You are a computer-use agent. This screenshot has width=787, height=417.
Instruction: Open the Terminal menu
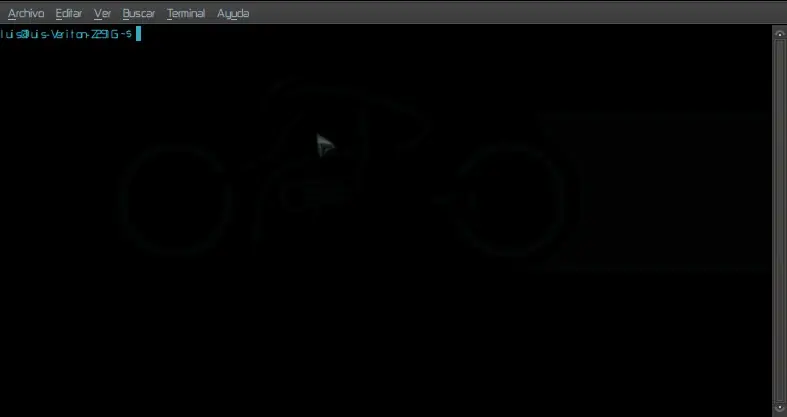186,14
